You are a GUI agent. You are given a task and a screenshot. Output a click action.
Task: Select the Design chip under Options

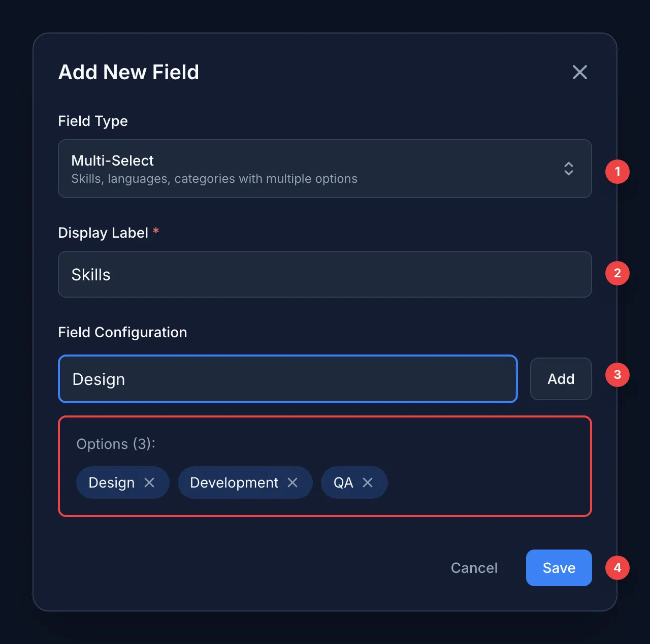click(111, 482)
